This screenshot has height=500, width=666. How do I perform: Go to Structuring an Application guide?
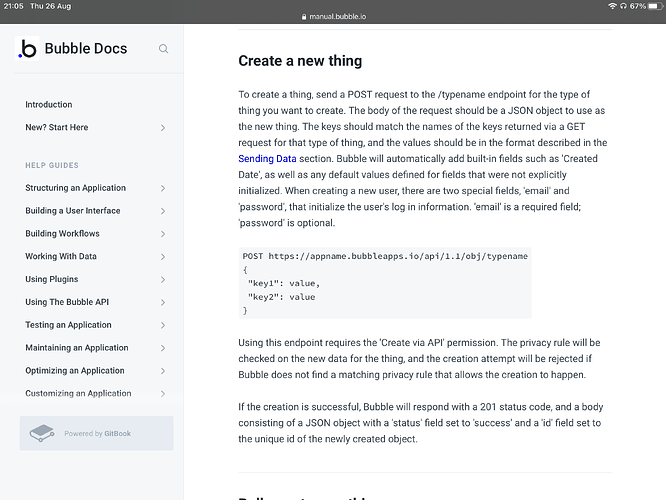pos(76,188)
